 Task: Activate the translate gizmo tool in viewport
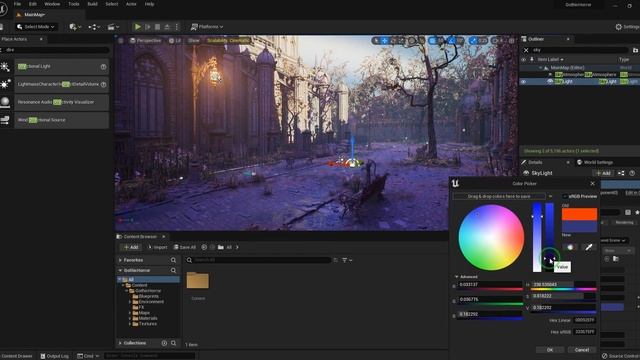coord(384,40)
